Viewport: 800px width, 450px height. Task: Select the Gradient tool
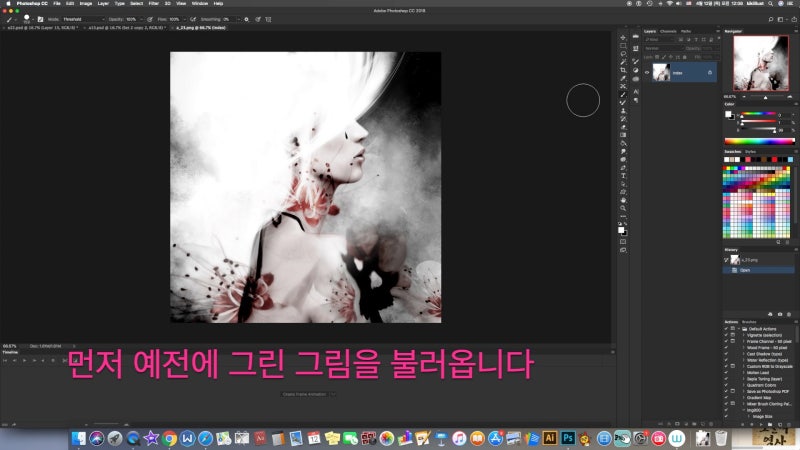click(x=623, y=135)
